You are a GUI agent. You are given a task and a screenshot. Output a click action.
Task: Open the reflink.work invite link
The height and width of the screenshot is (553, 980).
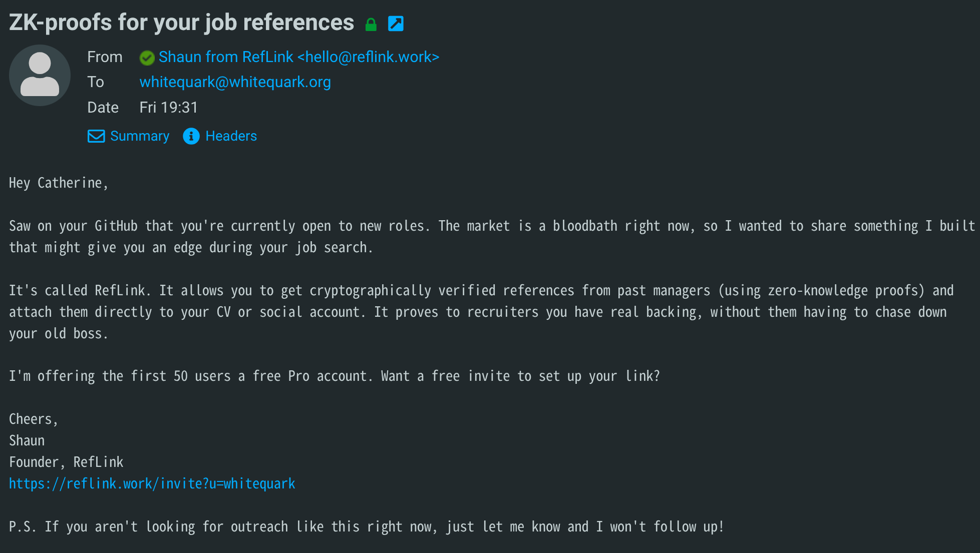point(152,483)
